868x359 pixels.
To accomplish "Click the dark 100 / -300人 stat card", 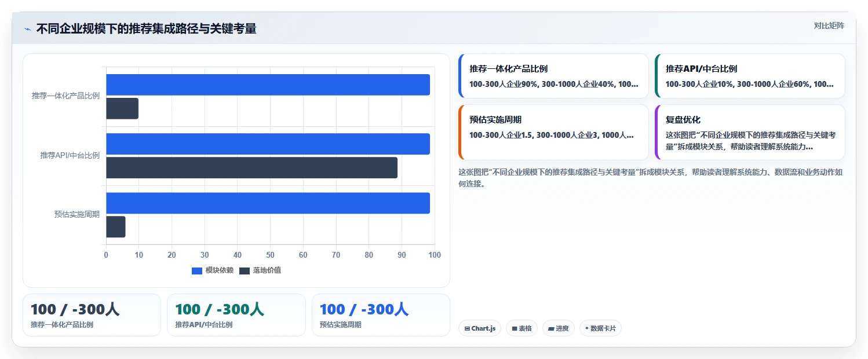I will click(x=92, y=315).
